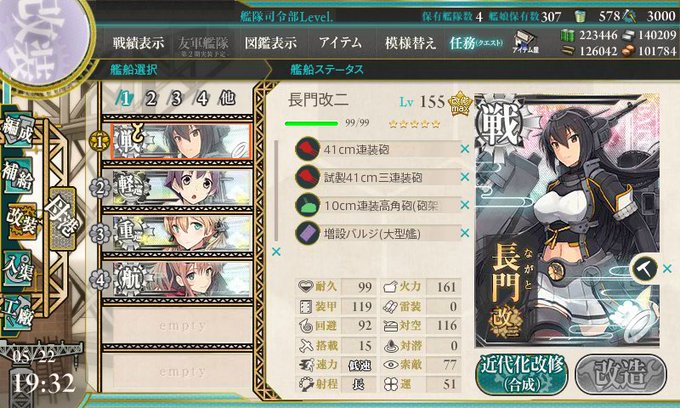Open the 工廠 factory sidebar icon
This screenshot has height=408, width=680.
(17, 313)
